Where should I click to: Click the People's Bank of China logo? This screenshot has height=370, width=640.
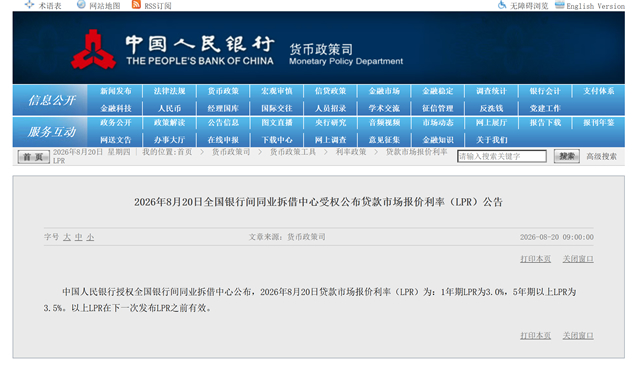(x=93, y=49)
